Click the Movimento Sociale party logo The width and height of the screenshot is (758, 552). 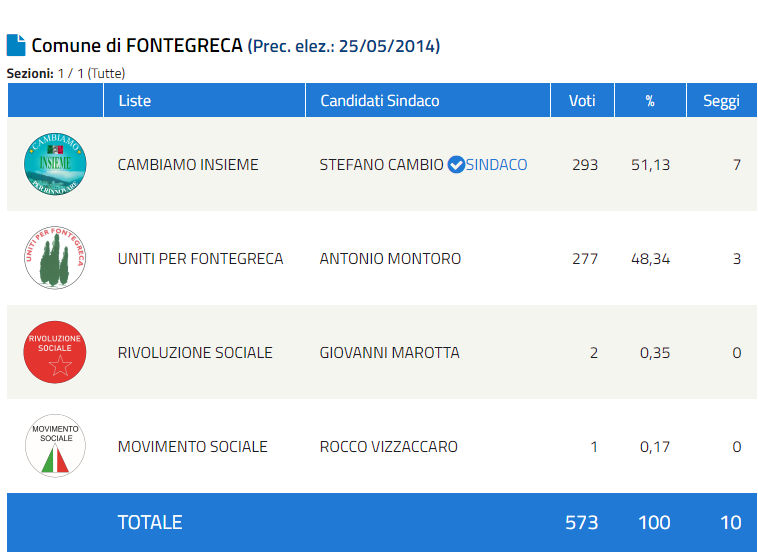(55, 446)
